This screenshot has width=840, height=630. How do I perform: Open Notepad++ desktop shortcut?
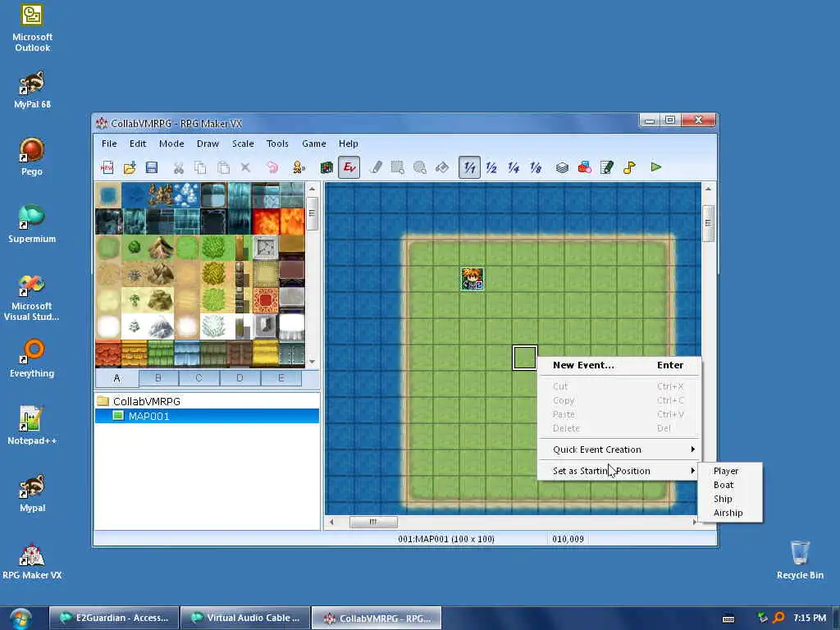(x=32, y=426)
